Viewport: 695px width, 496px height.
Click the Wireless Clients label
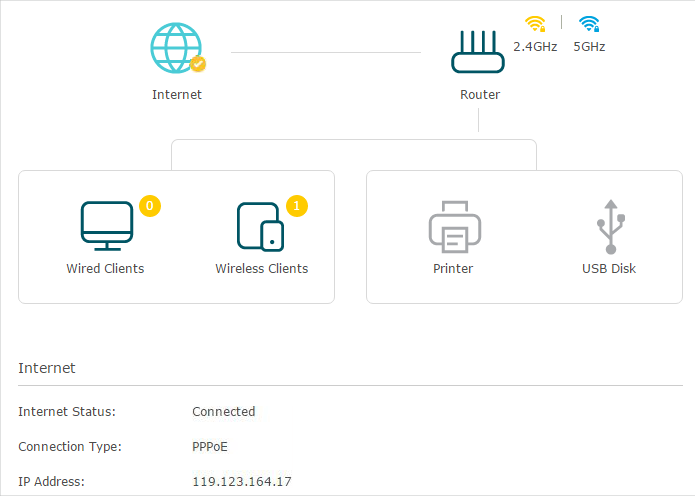pyautogui.click(x=261, y=269)
